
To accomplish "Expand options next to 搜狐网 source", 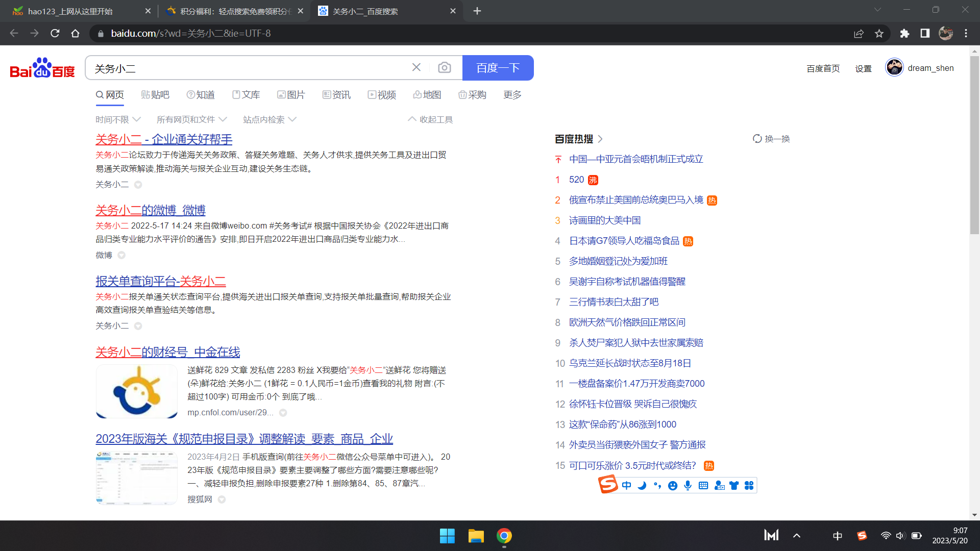I will [222, 499].
